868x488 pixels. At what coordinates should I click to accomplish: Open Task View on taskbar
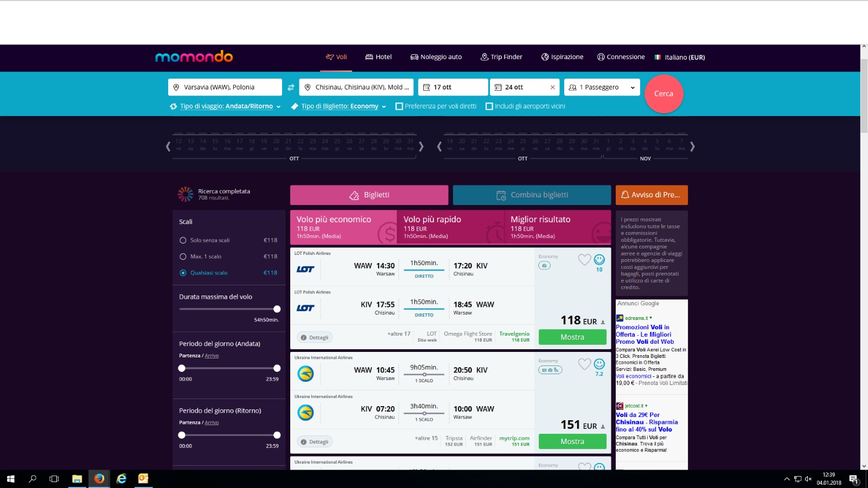point(54,479)
